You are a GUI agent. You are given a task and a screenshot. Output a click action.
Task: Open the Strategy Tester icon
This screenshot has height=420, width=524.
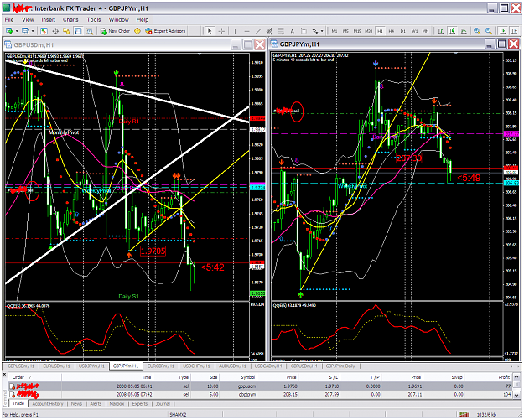click(x=90, y=31)
